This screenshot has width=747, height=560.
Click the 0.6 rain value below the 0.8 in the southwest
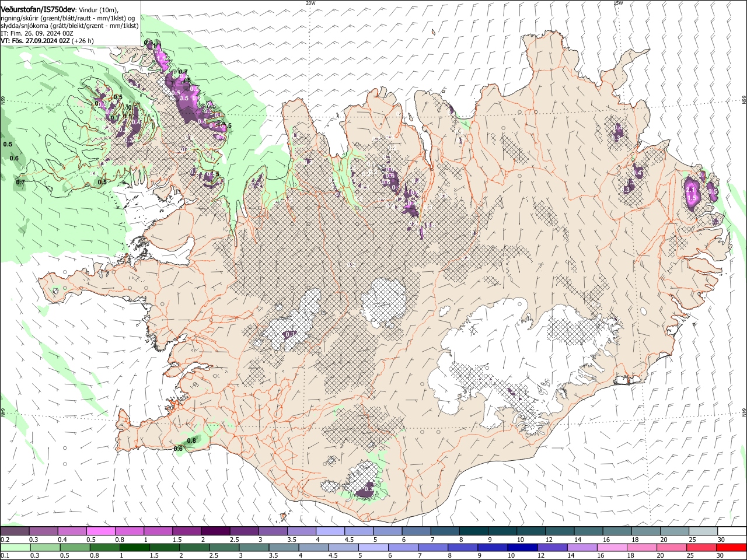click(x=178, y=449)
